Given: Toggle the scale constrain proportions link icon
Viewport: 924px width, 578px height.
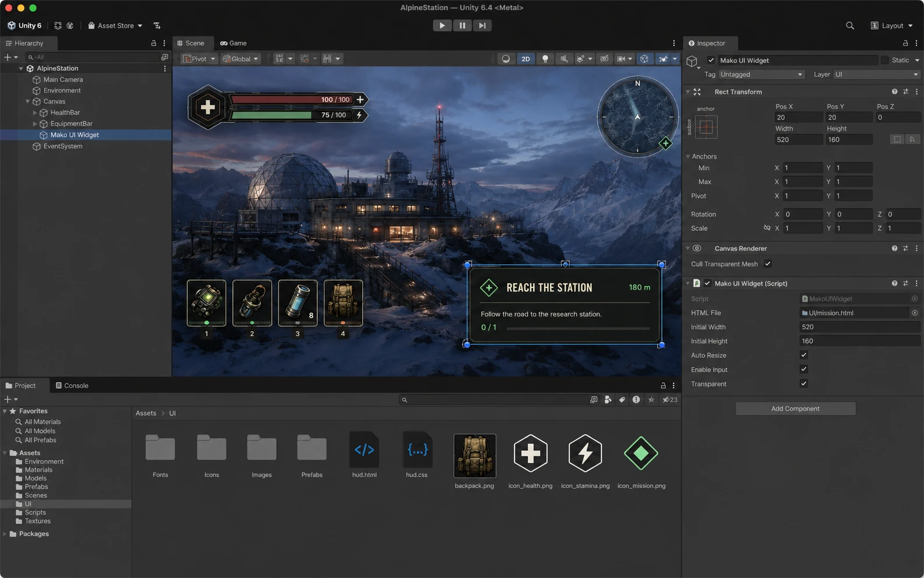Looking at the screenshot, I should pos(767,228).
